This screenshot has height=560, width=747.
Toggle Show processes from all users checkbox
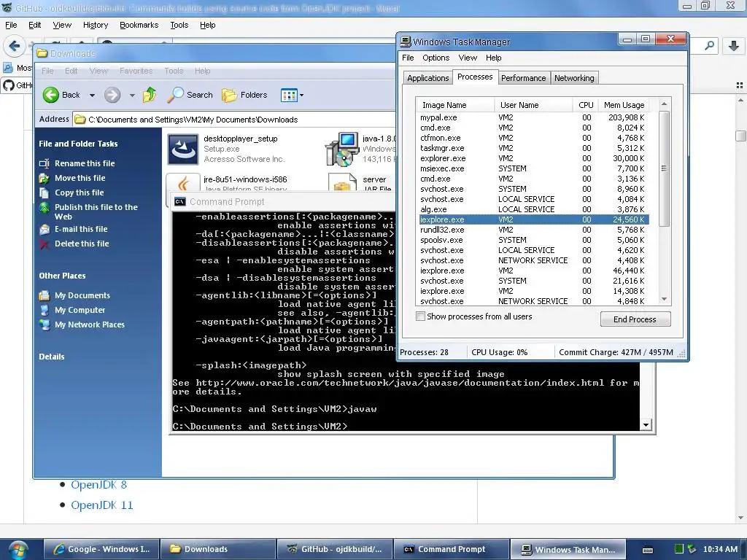point(421,316)
